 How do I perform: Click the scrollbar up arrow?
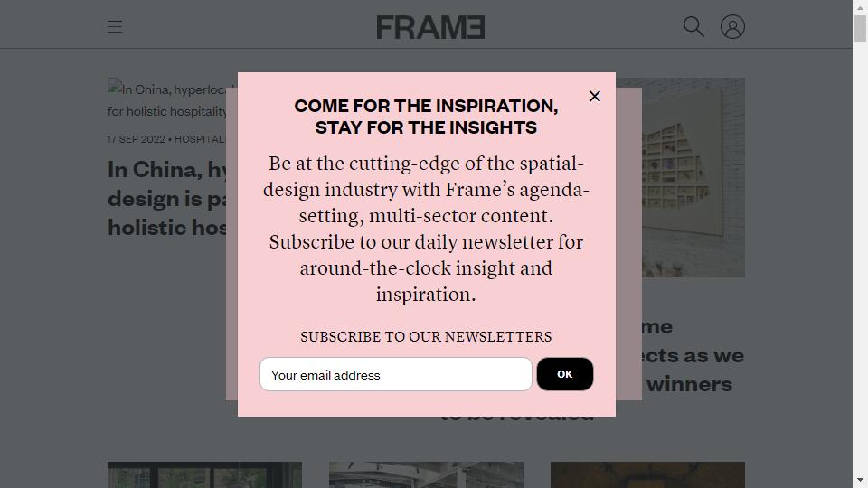point(860,7)
